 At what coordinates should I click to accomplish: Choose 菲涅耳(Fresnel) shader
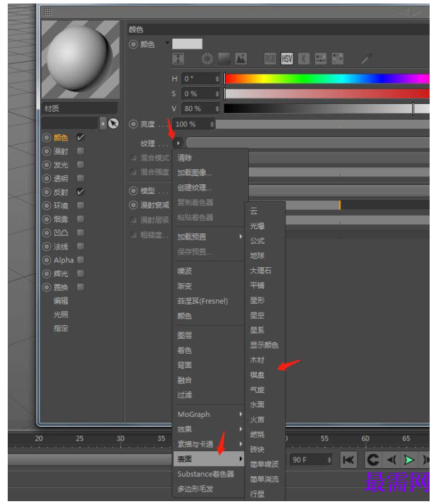pos(203,301)
